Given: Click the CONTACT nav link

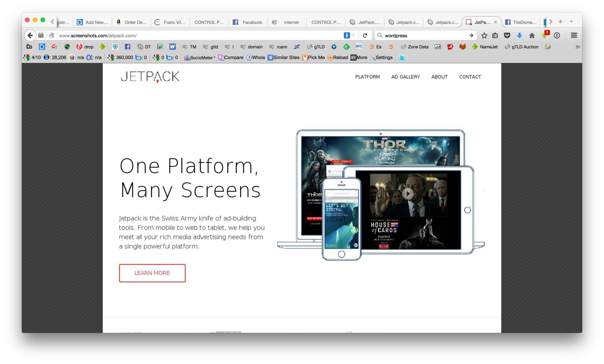Looking at the screenshot, I should tap(470, 77).
